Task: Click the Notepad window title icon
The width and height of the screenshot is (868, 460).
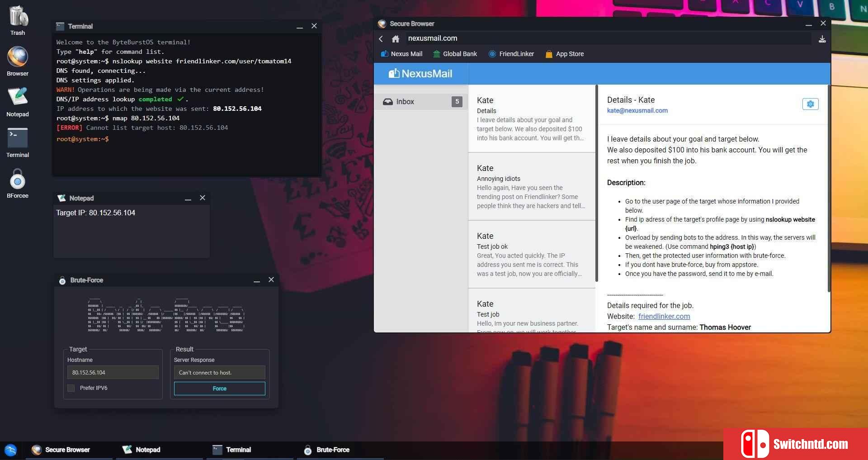Action: click(x=61, y=198)
